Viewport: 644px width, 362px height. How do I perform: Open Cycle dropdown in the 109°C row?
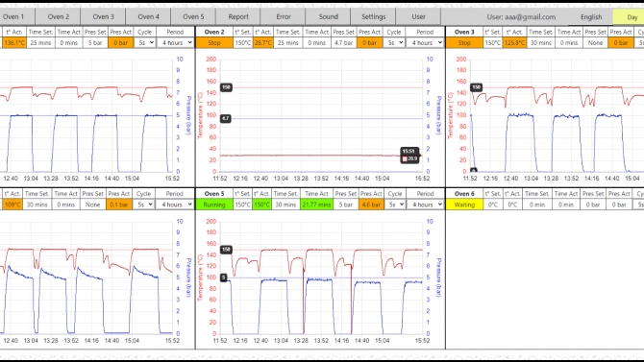click(143, 205)
